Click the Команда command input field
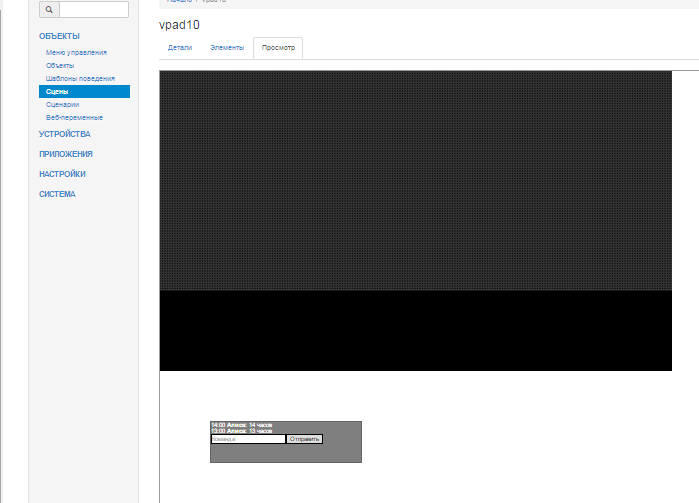The height and width of the screenshot is (503, 699). 248,439
